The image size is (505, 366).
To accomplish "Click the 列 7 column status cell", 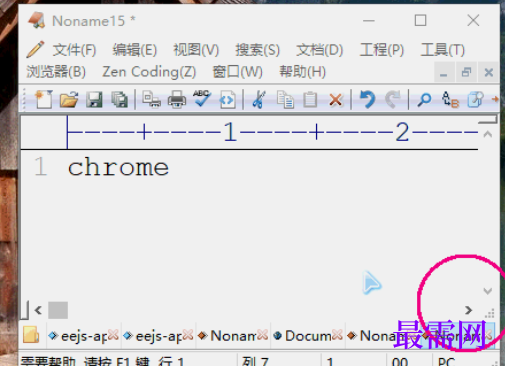I will [279, 361].
